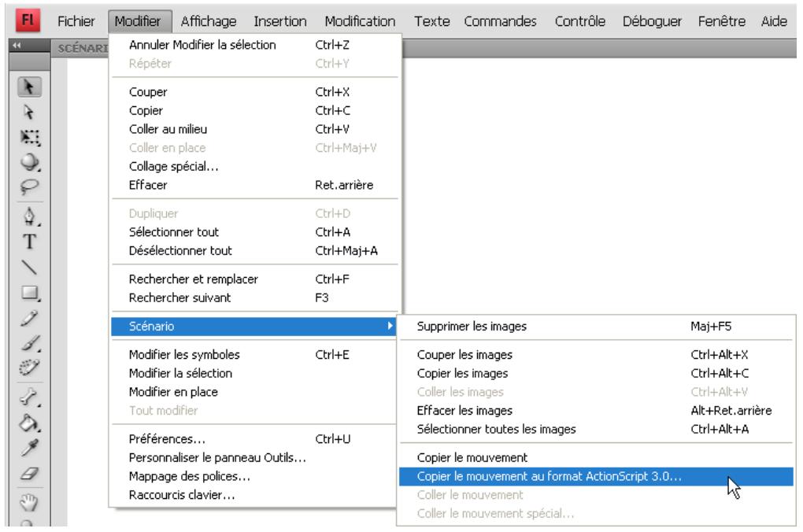Open Raccourcis clavier
The height and width of the screenshot is (532, 803).
(x=254, y=495)
